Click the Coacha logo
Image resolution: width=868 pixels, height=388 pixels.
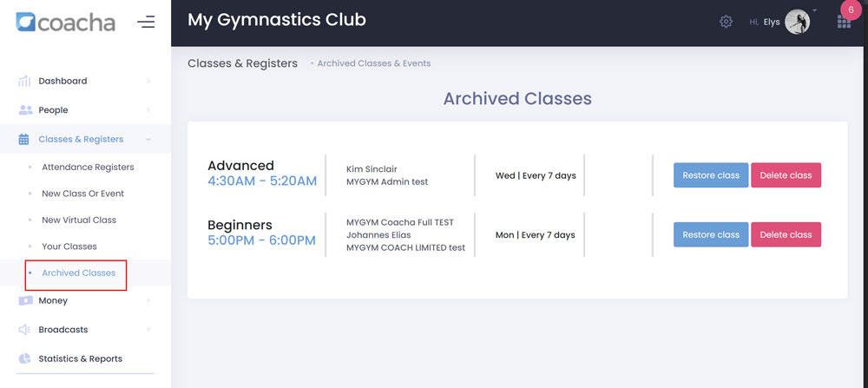pyautogui.click(x=65, y=22)
